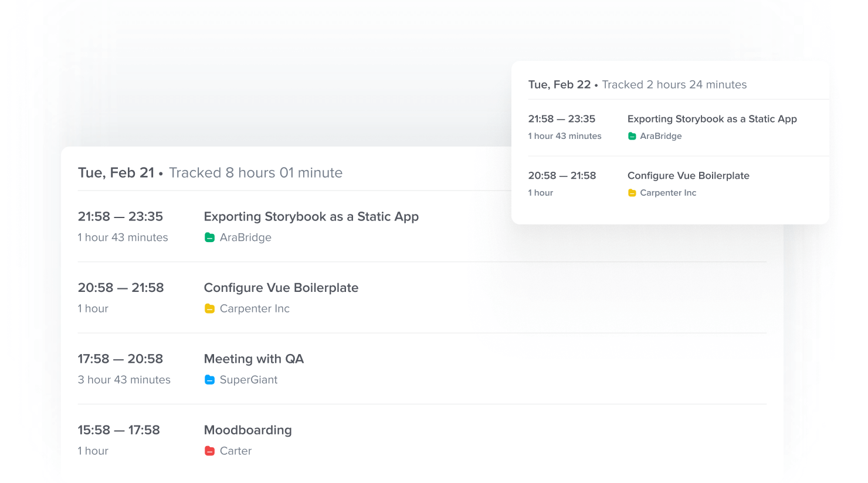Select the AraBridge project name in Feb 22 card
Image resolution: width=868 pixels, height=483 pixels.
[661, 136]
